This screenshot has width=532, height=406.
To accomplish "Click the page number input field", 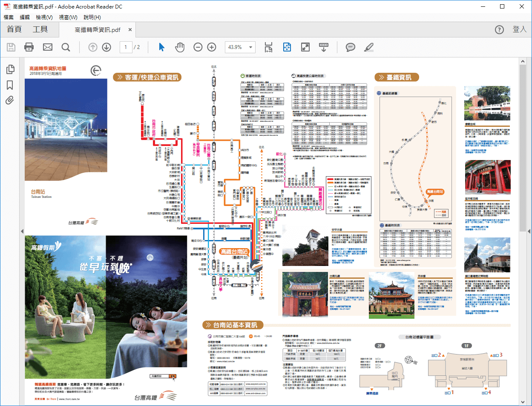I will pyautogui.click(x=126, y=47).
